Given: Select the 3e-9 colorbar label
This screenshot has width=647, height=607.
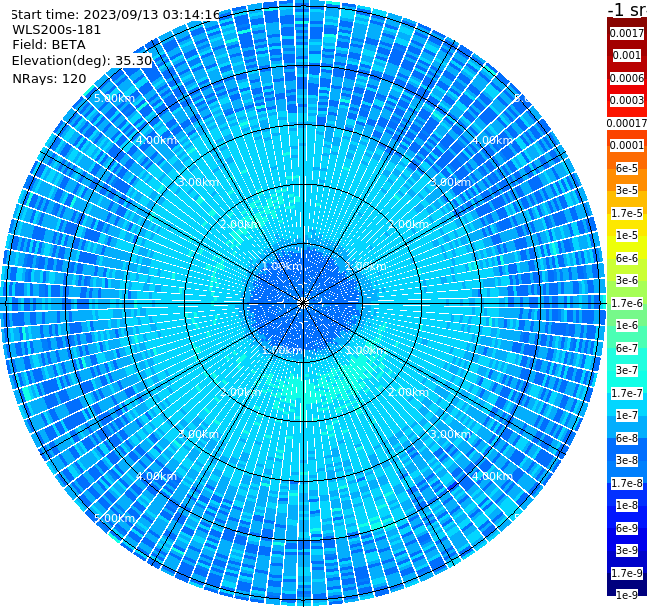Looking at the screenshot, I should point(627,550).
